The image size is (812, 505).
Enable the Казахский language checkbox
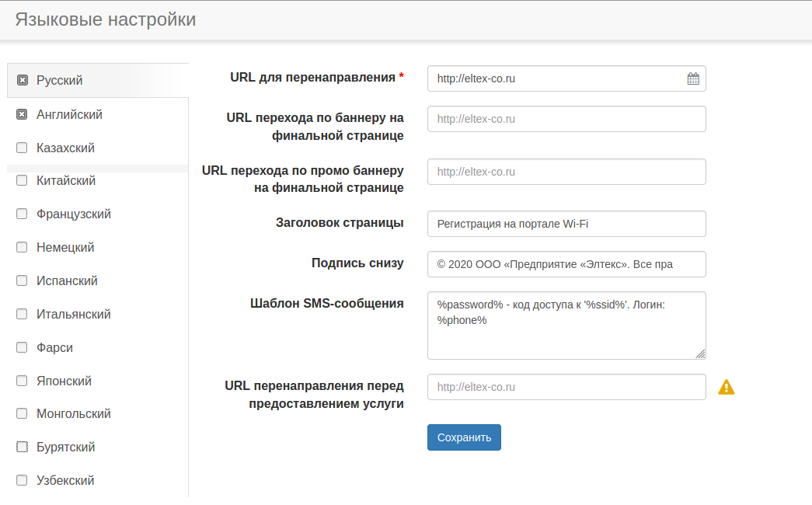[x=22, y=148]
